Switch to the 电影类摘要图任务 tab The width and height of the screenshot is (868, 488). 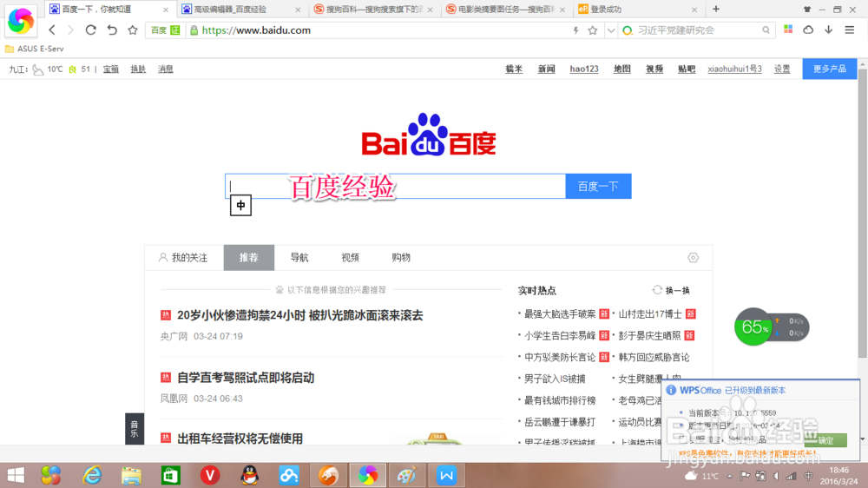pyautogui.click(x=505, y=10)
